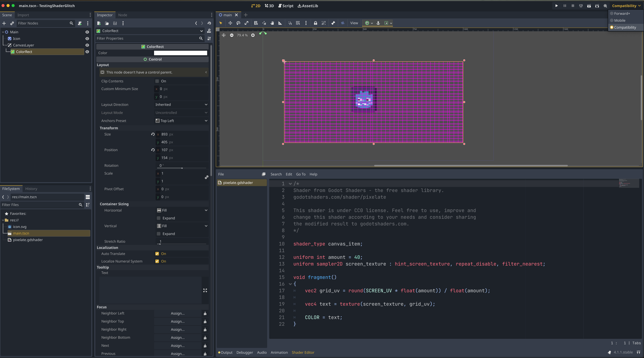Viewport: 644px width, 358px height.
Task: Enable Clip Contents checkbox
Action: point(157,81)
